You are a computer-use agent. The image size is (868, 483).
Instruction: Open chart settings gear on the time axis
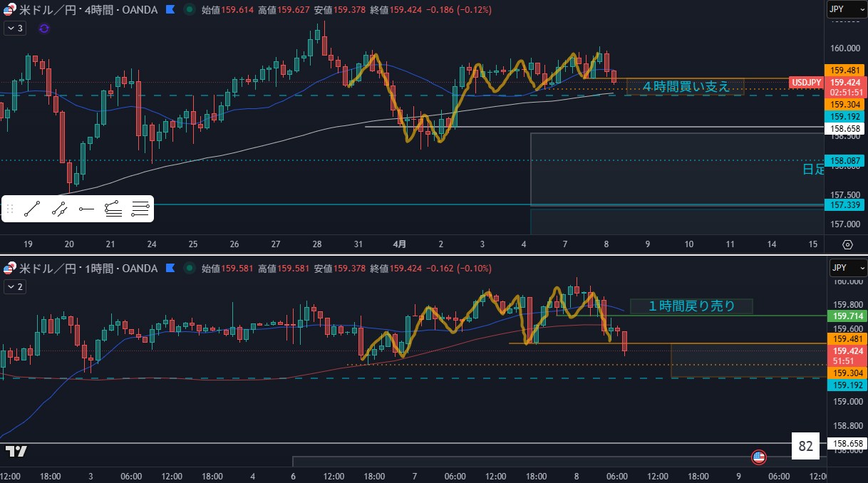[x=847, y=244]
